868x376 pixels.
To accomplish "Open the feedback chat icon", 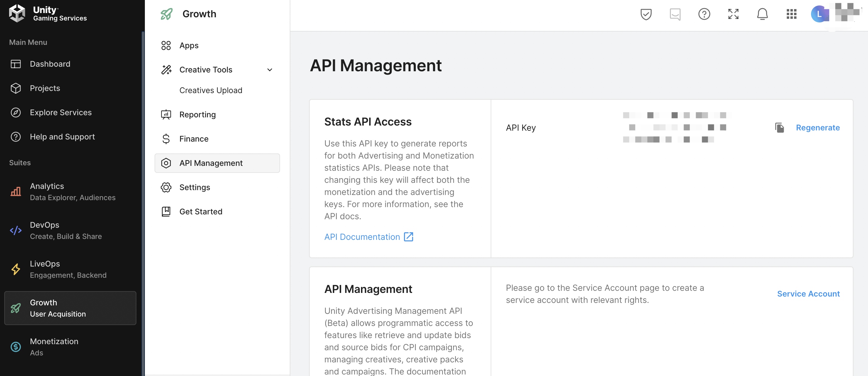I will coord(675,14).
